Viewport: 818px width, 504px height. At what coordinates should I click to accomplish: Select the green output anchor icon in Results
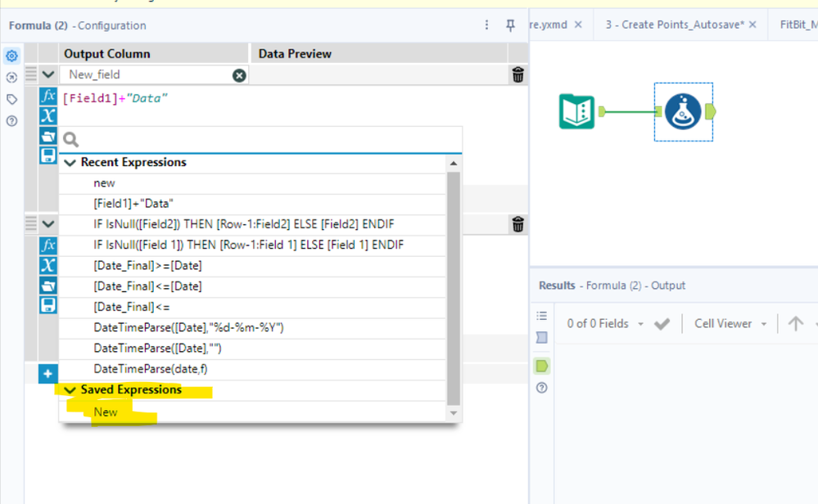click(542, 366)
